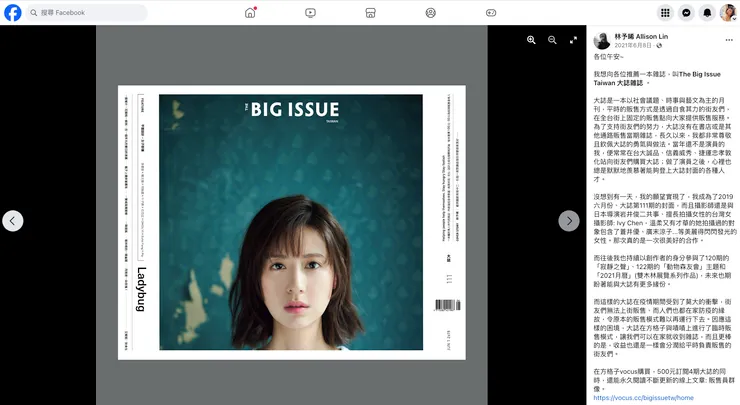This screenshot has height=405, width=740.
Task: Advance to the next photo
Action: tap(568, 220)
